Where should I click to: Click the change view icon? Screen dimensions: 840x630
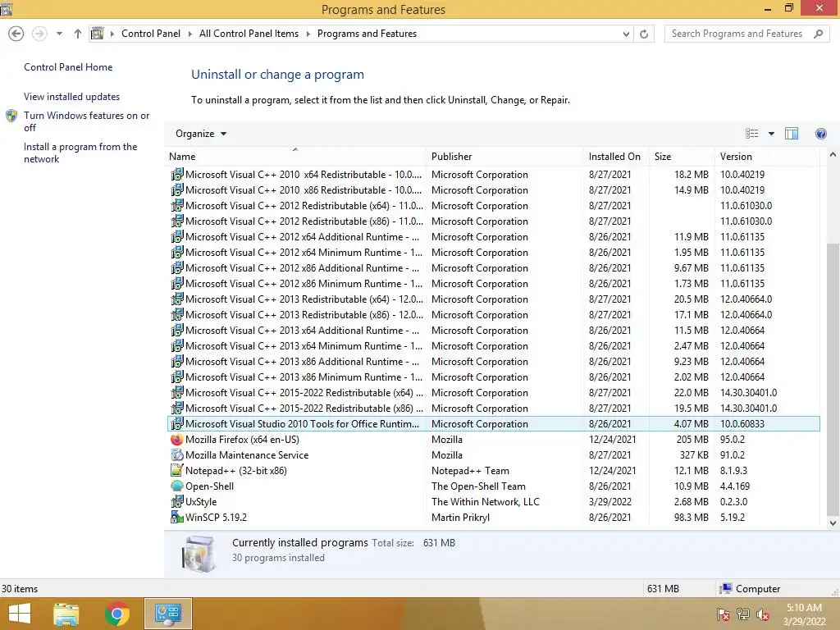(x=751, y=134)
